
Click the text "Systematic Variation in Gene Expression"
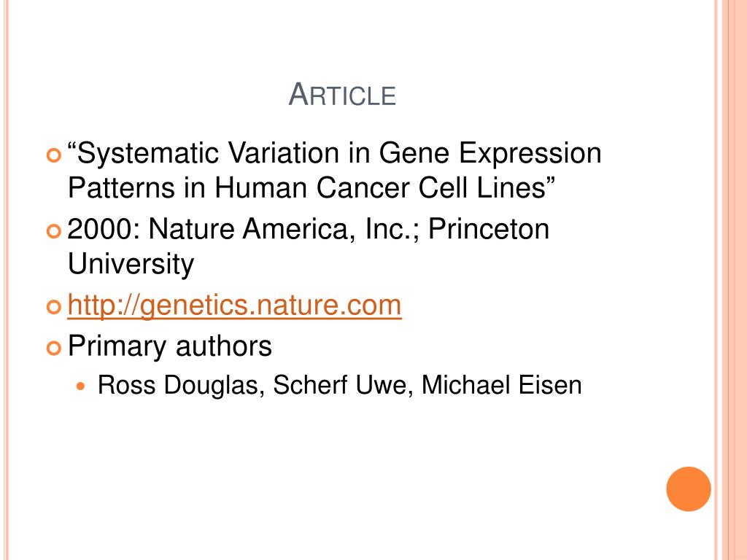(334, 153)
